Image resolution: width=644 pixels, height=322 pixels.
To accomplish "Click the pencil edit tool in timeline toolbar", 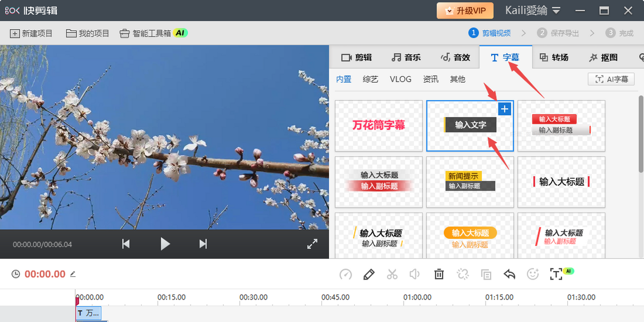I will click(x=369, y=274).
